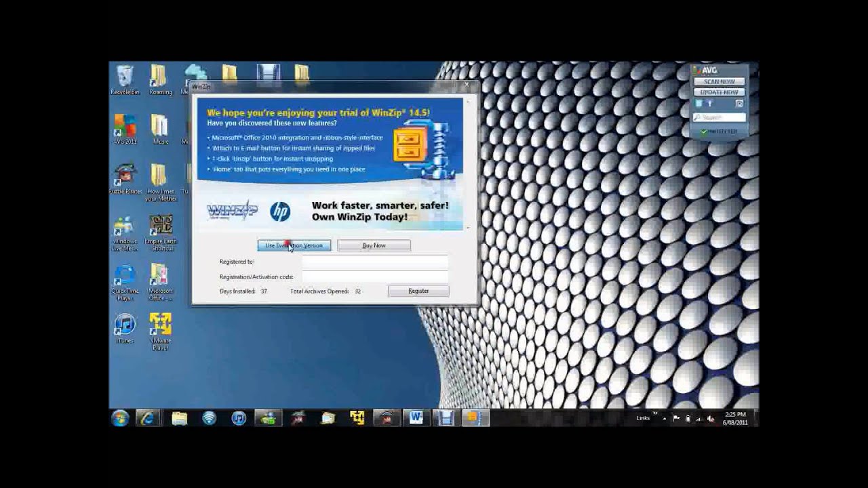Select the iTunes desktop shortcut

pos(125,329)
